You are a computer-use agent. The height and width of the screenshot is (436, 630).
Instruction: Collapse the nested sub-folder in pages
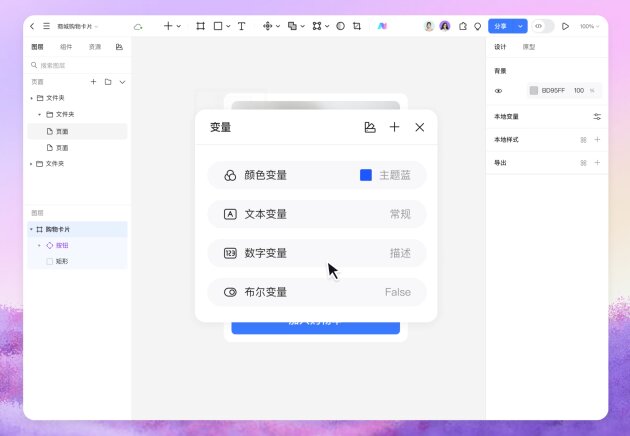[x=39, y=115]
